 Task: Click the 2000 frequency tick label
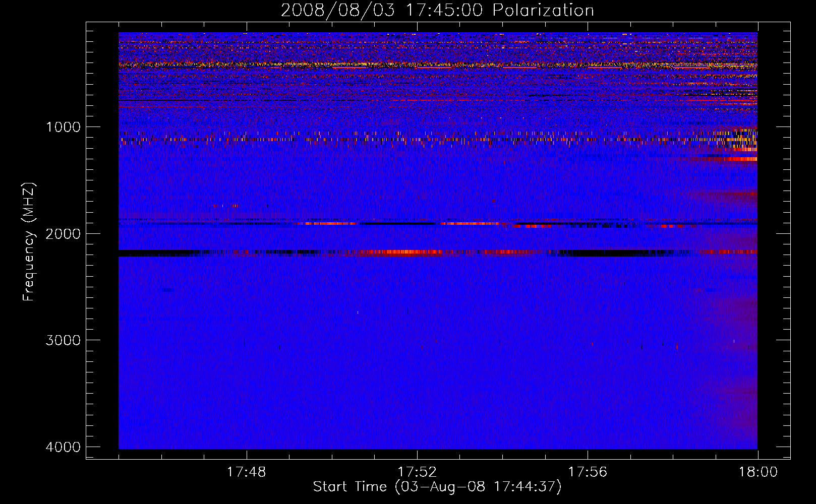click(x=63, y=233)
